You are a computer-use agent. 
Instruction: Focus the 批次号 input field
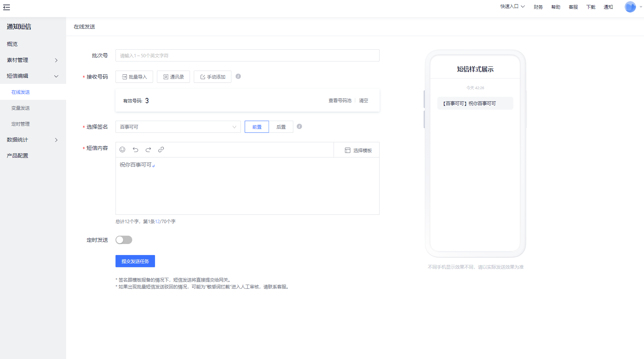[x=247, y=55]
